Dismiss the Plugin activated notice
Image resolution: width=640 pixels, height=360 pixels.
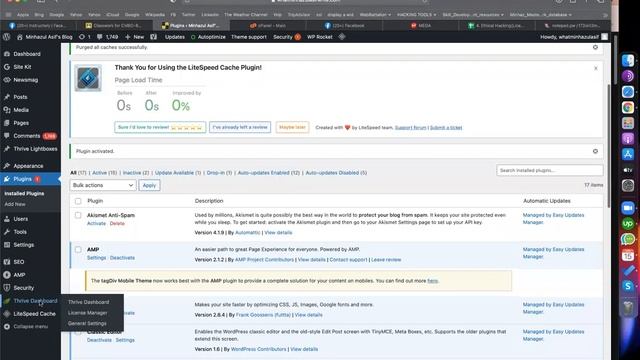[595, 151]
